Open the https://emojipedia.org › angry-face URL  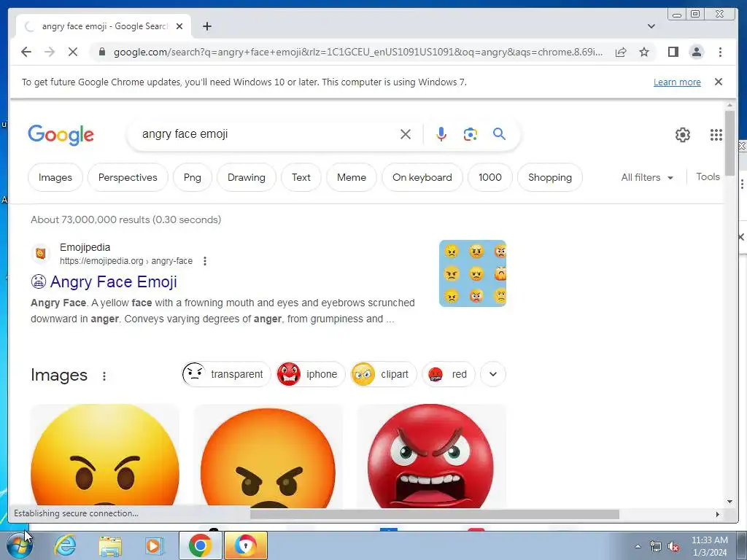[126, 261]
